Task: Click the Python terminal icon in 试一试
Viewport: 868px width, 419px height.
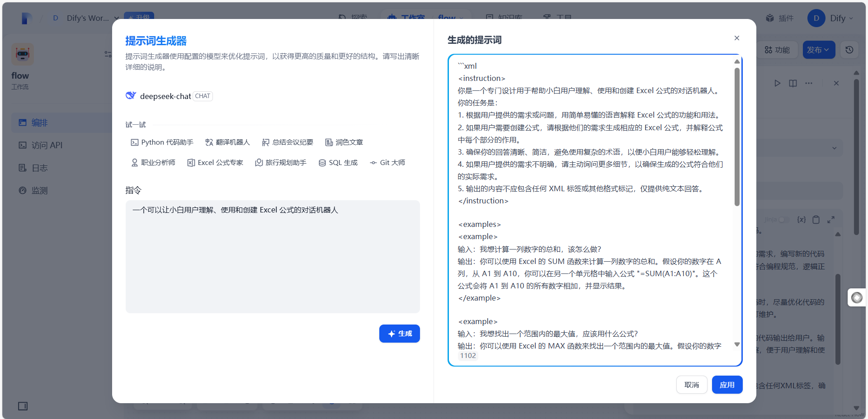Action: click(134, 142)
